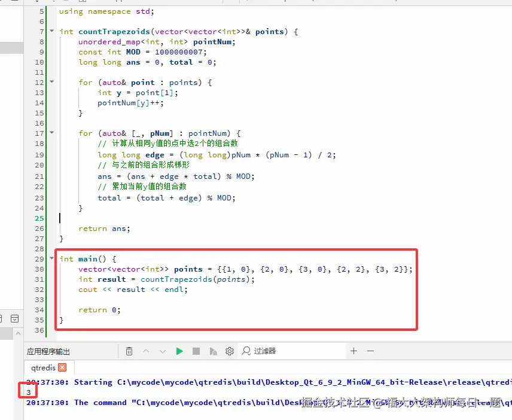512x420 pixels.
Task: Go to next output item arrow
Action: (x=163, y=351)
